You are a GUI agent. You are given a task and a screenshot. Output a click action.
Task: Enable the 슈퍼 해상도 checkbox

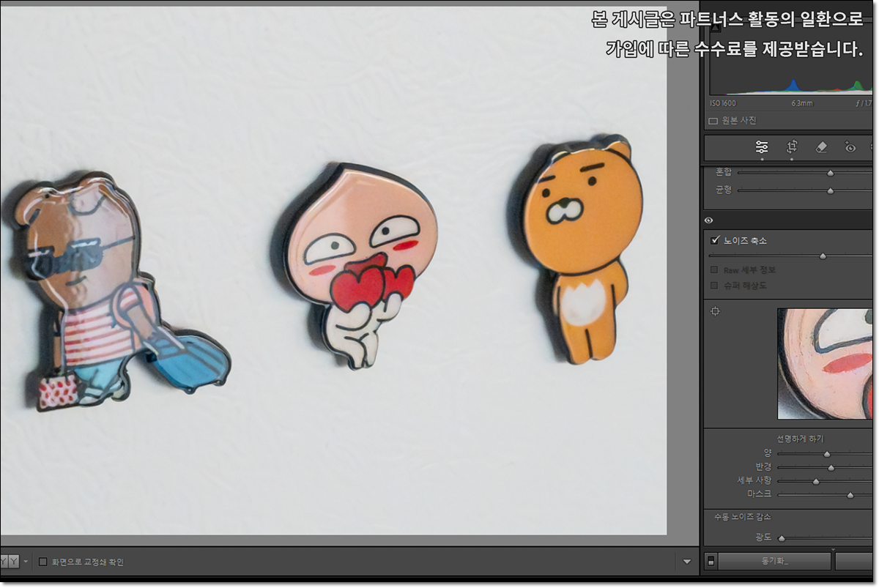coord(714,286)
